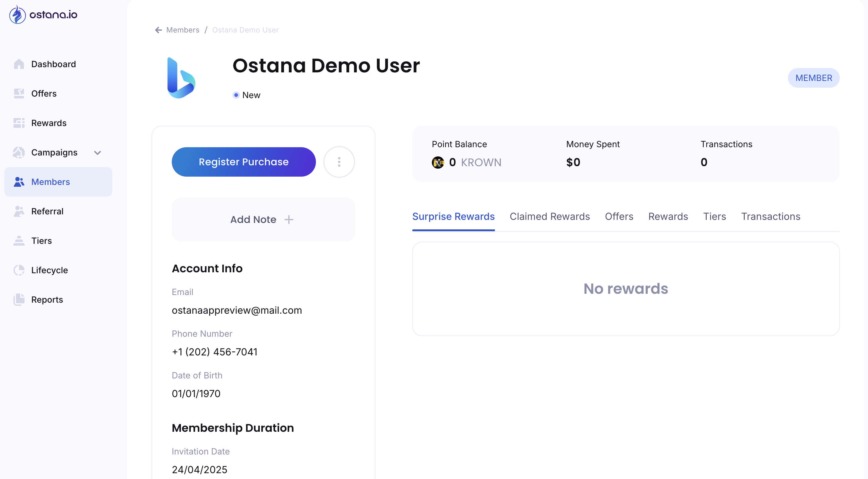This screenshot has width=868, height=479.
Task: Open the Lifecycle sidebar item
Action: [58, 270]
